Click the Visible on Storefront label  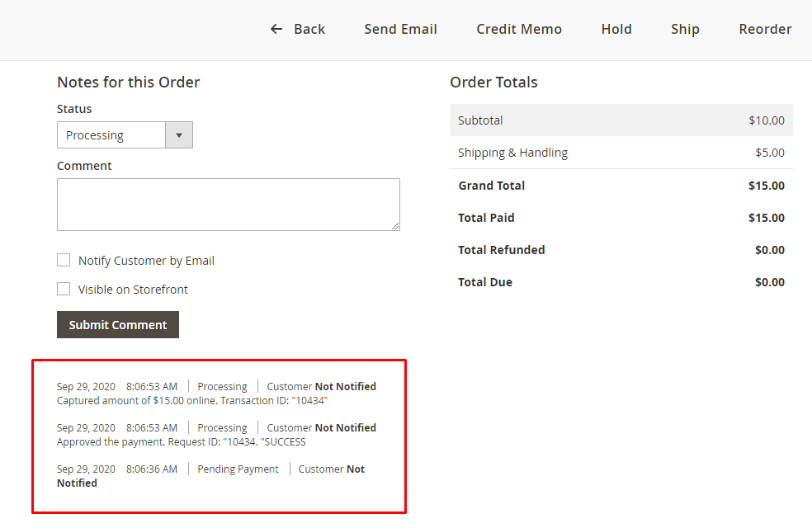coord(133,290)
